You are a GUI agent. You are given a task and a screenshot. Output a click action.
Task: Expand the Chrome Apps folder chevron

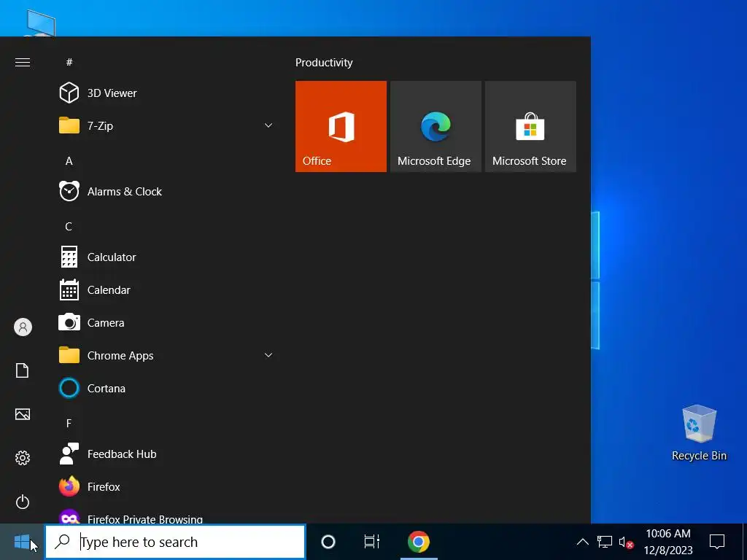click(268, 355)
